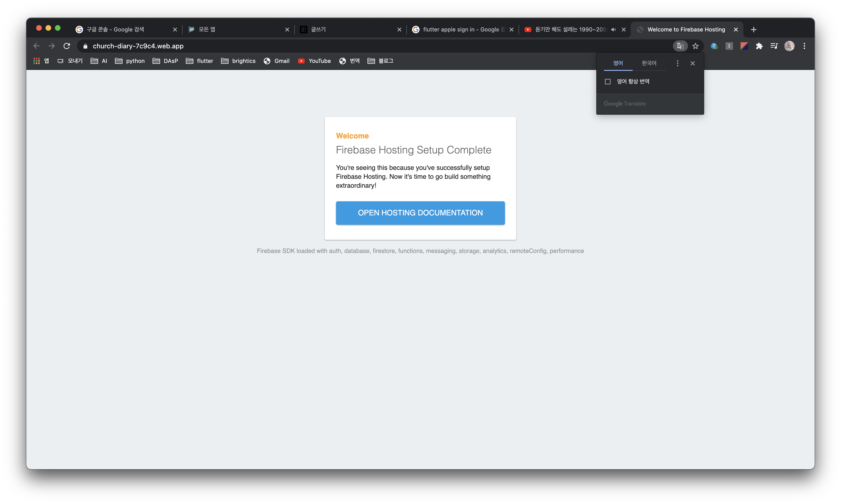The image size is (841, 504).
Task: Click the profile avatar icon
Action: (789, 46)
